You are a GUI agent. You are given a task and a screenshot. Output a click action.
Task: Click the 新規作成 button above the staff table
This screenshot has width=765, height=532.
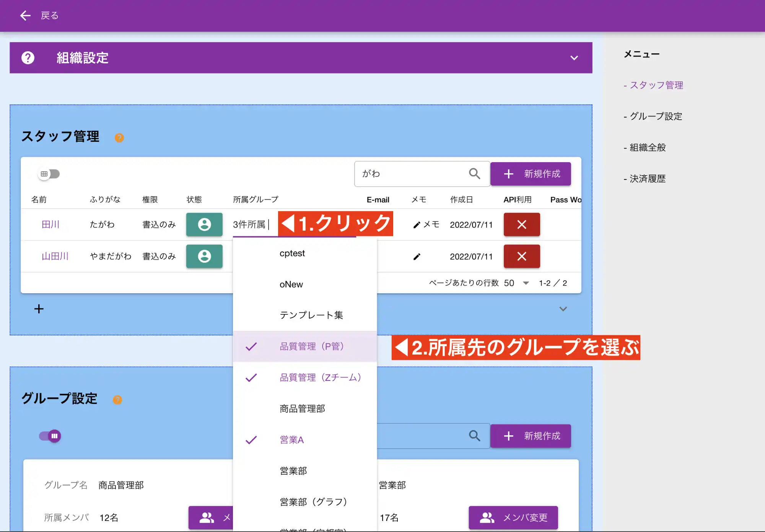[x=531, y=174]
